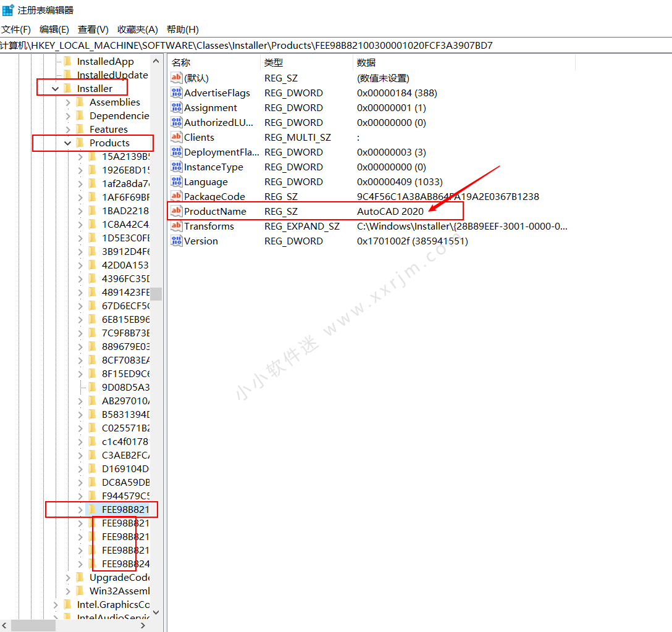The image size is (672, 632).
Task: Click the tree vertical scrollbar down arrow
Action: point(156,612)
